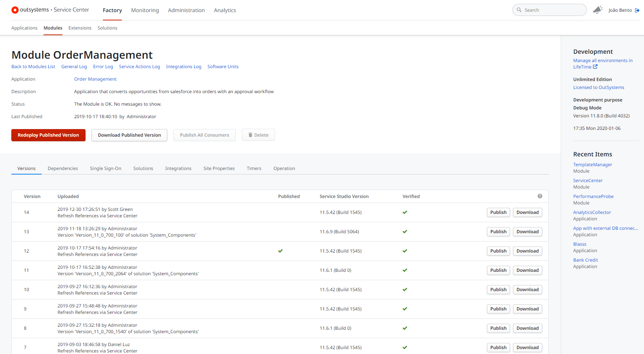Click the OutSystems logo icon

click(x=15, y=10)
